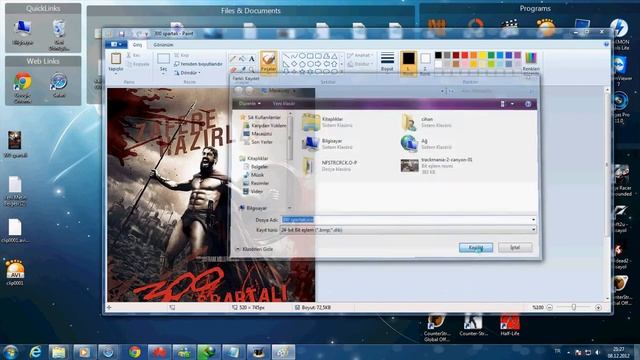Pick the purple swatch in the palette
The height and width of the screenshot is (360, 640).
click(518, 55)
